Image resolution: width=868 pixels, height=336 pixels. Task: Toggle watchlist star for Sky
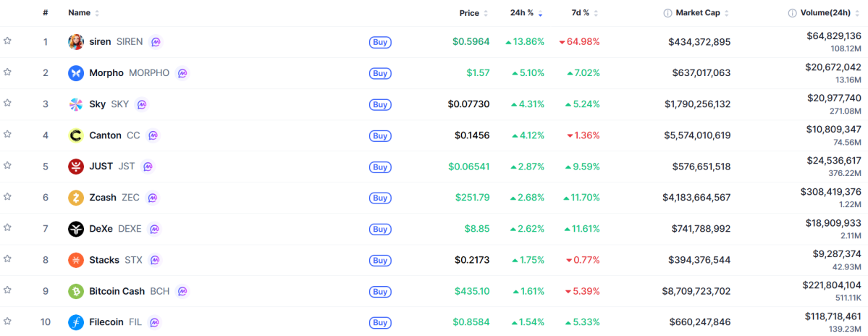click(7, 103)
